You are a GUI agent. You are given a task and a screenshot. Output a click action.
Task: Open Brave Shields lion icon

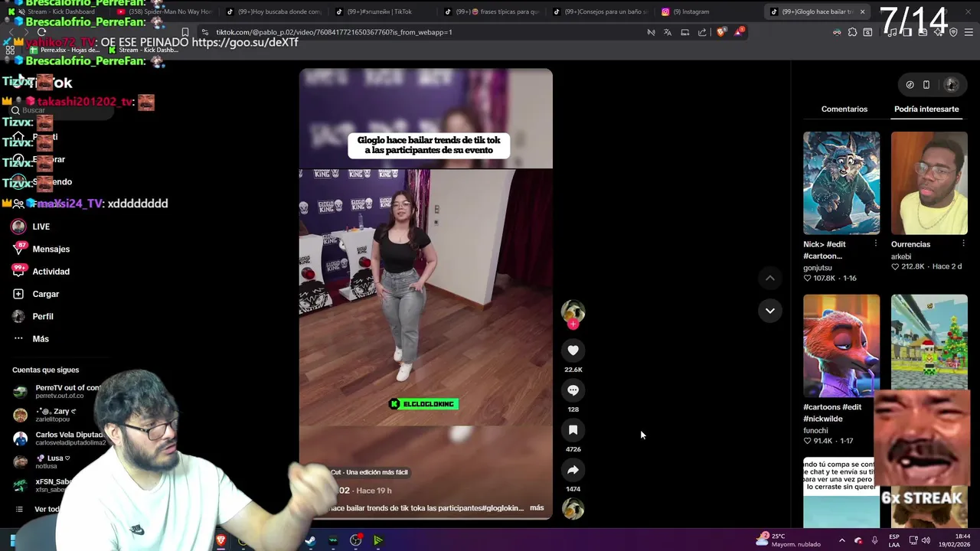pos(721,32)
